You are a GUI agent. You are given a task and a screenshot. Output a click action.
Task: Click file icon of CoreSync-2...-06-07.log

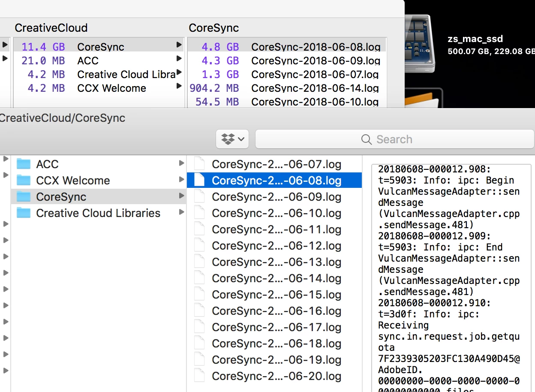click(x=199, y=164)
